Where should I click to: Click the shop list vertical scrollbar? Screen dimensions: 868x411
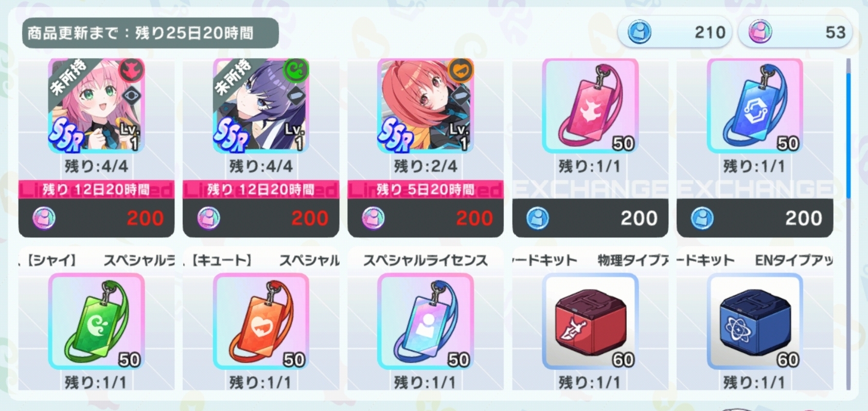coord(848,224)
